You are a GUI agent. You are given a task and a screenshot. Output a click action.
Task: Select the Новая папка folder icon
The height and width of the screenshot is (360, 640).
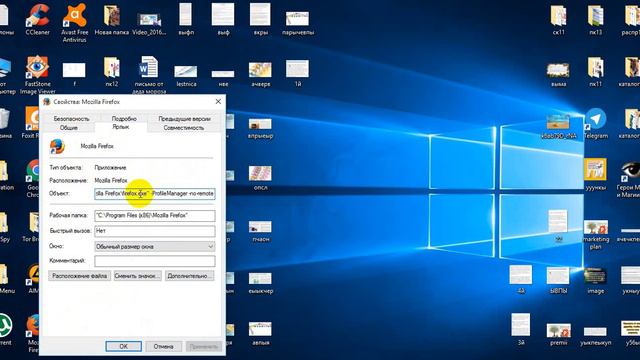point(111,19)
